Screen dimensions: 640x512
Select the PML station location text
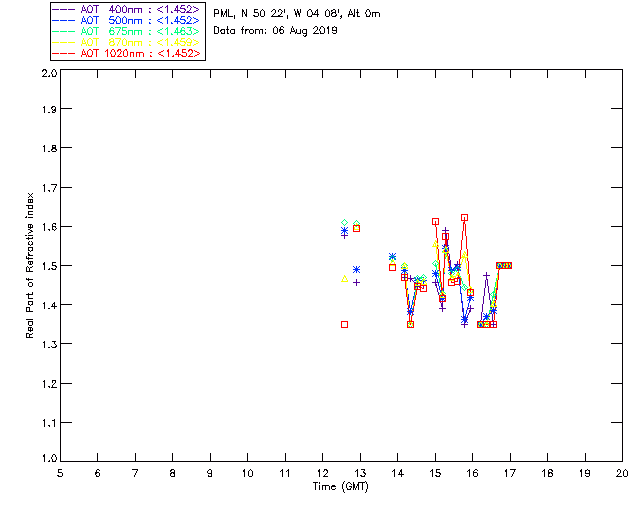[297, 14]
